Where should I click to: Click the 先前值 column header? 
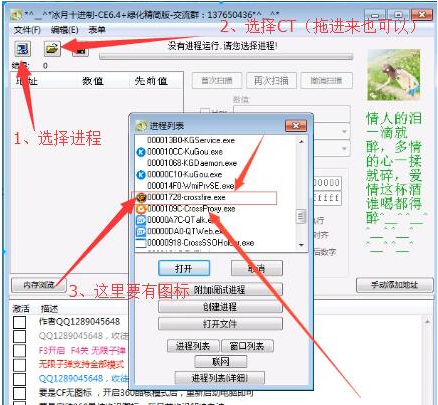click(151, 81)
